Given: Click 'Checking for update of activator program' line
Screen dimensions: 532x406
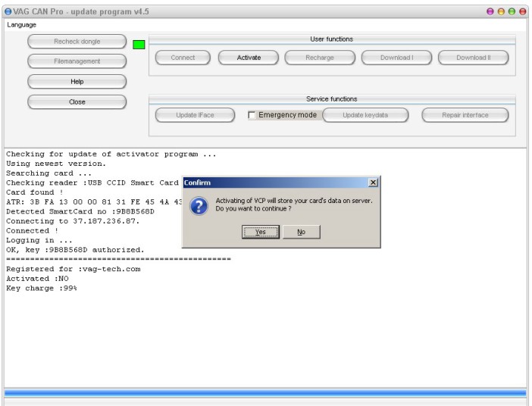Looking at the screenshot, I should coord(111,154).
